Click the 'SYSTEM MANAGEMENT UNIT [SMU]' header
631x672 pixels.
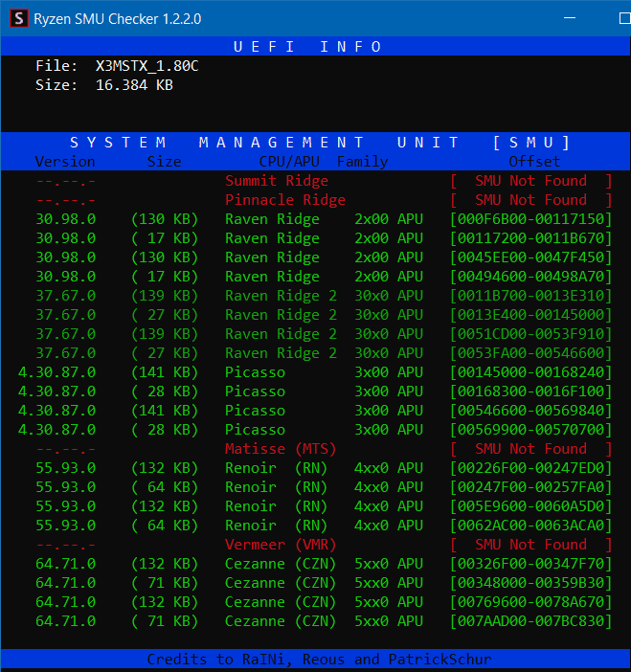pos(320,142)
